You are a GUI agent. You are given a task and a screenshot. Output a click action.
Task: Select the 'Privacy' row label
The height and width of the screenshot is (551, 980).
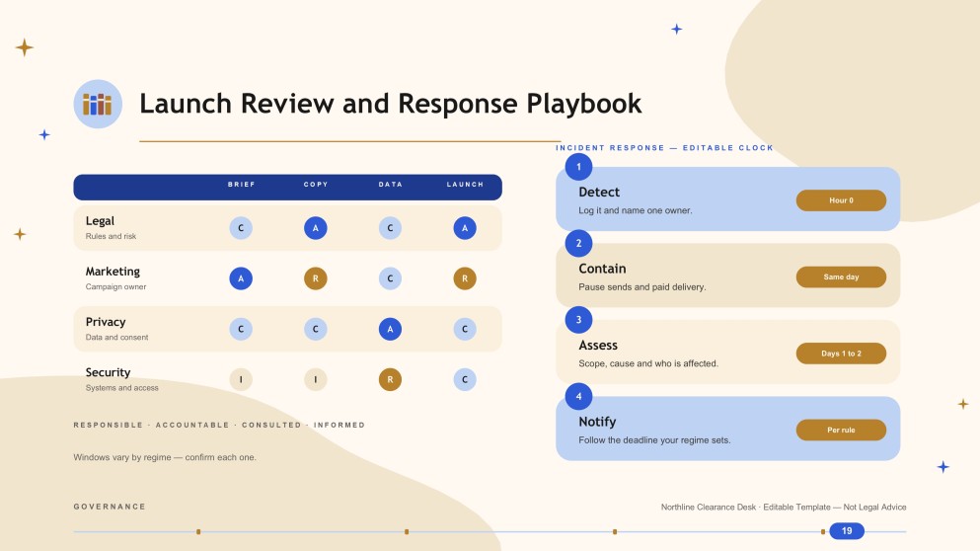click(106, 322)
